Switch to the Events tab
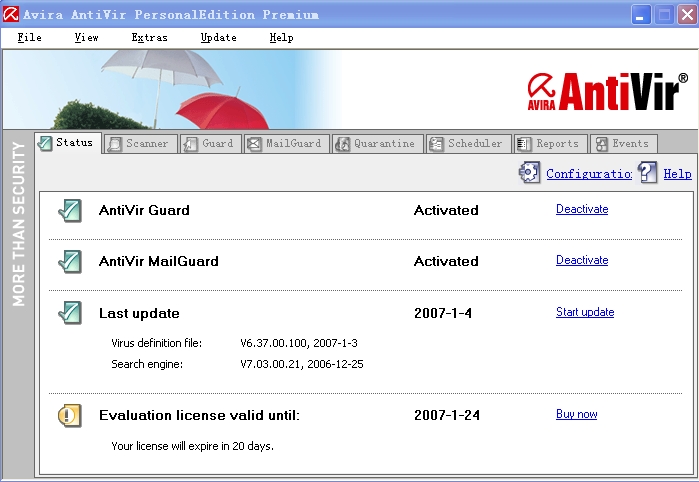699x482 pixels. [x=624, y=144]
